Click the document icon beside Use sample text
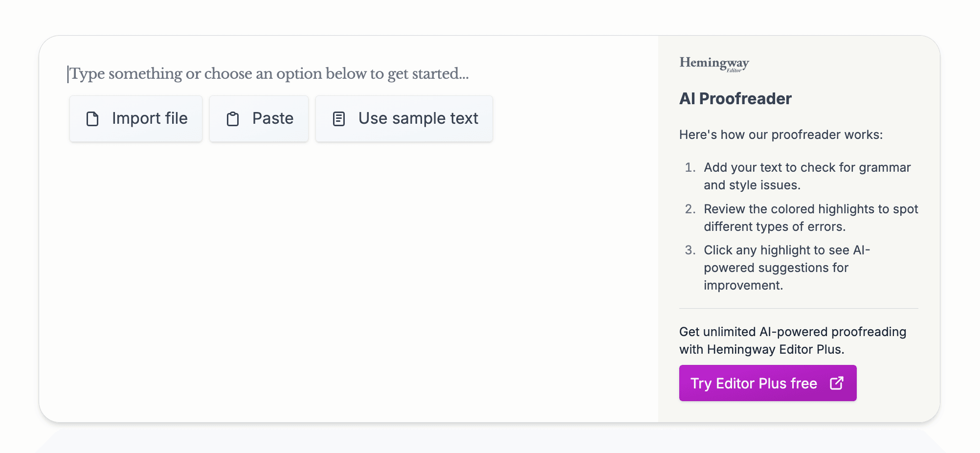Viewport: 980px width, 453px height. pyautogui.click(x=339, y=119)
